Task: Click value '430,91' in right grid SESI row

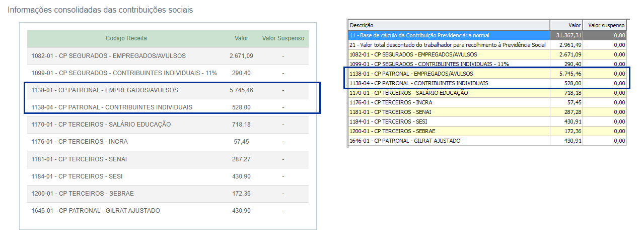Action: pyautogui.click(x=573, y=122)
